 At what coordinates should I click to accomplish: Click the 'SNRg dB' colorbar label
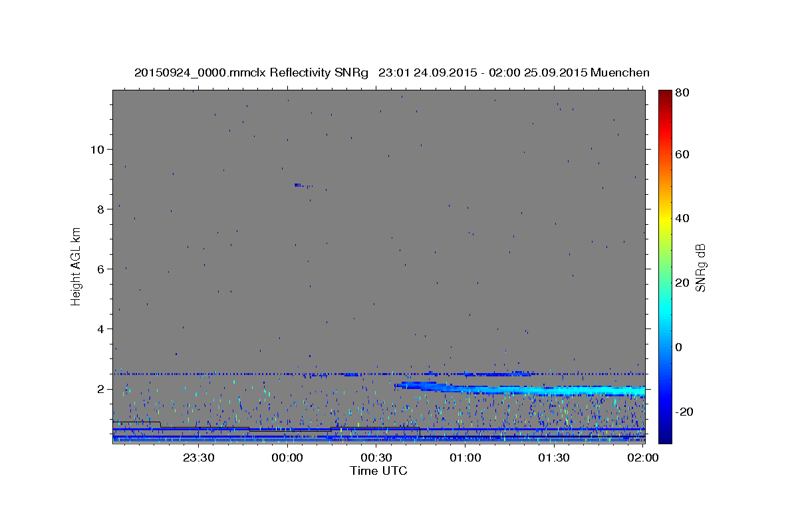pyautogui.click(x=700, y=267)
